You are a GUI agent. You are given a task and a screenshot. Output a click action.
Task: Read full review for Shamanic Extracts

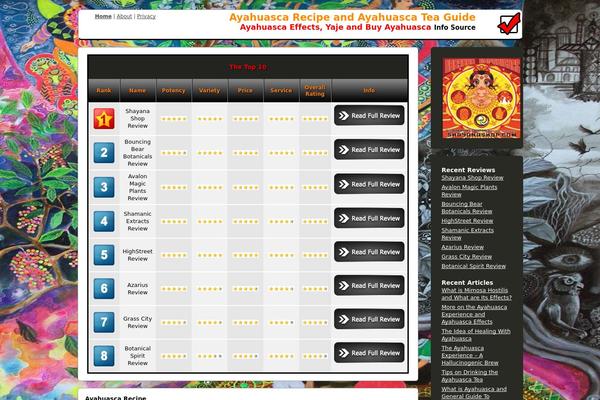coord(369,218)
